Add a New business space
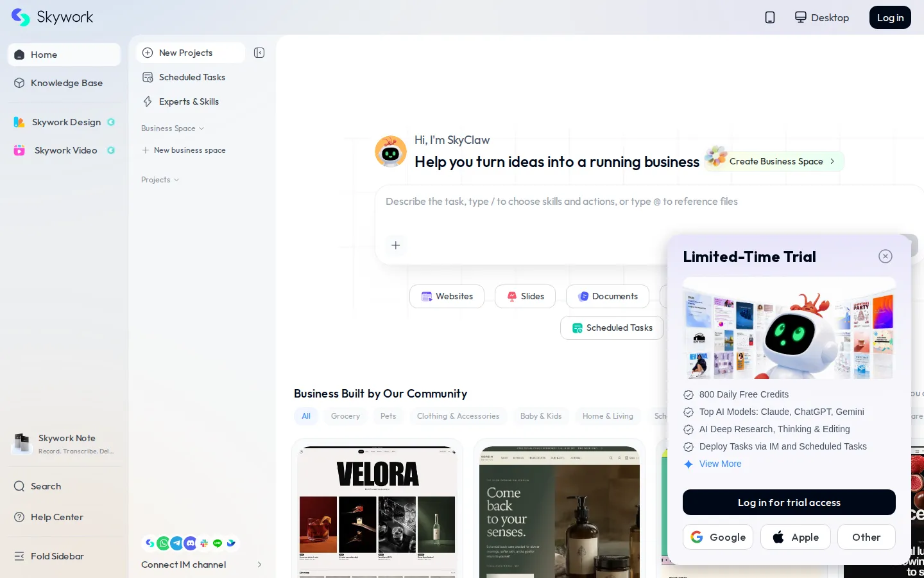Image resolution: width=924 pixels, height=578 pixels. pos(184,150)
